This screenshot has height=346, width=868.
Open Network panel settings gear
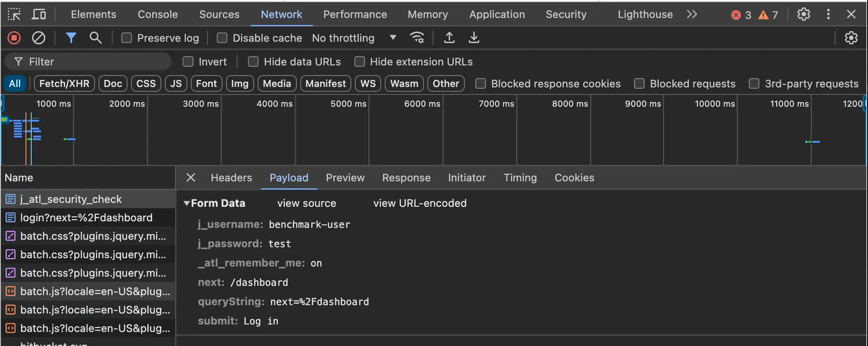click(851, 38)
